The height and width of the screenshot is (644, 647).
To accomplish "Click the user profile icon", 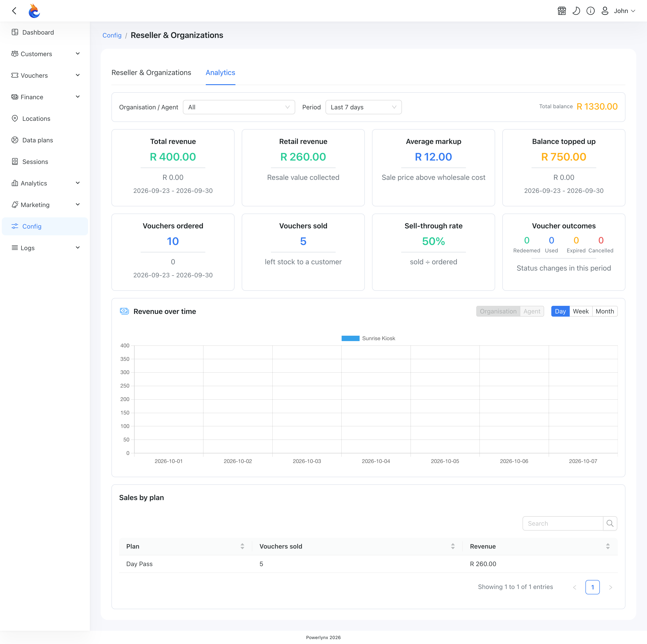I will [x=605, y=11].
